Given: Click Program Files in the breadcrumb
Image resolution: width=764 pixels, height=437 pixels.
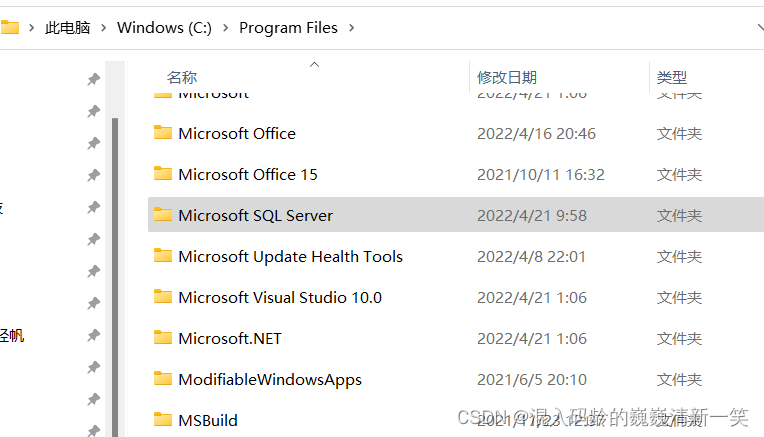Looking at the screenshot, I should 288,28.
